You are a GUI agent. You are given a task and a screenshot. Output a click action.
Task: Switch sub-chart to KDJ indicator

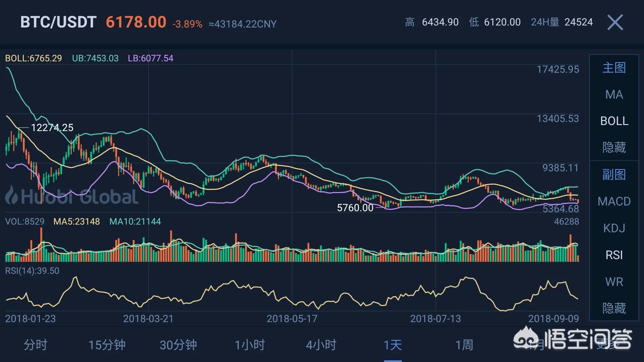click(x=614, y=228)
